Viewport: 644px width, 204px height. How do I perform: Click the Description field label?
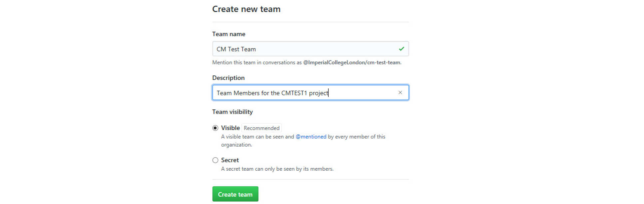tap(228, 78)
